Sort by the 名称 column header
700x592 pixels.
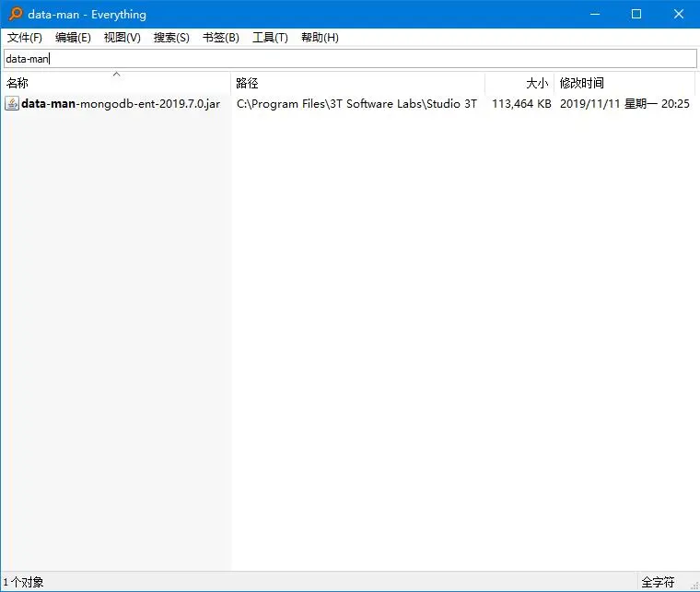click(117, 83)
